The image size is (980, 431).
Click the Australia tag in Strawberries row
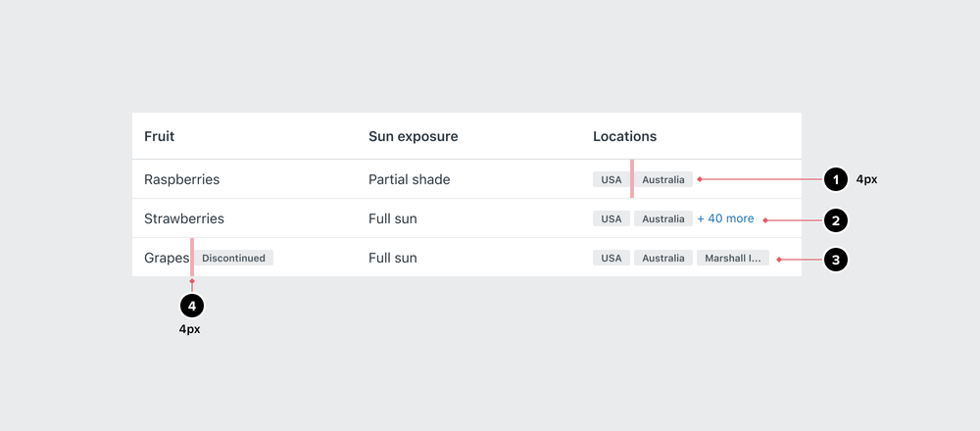[x=663, y=219]
